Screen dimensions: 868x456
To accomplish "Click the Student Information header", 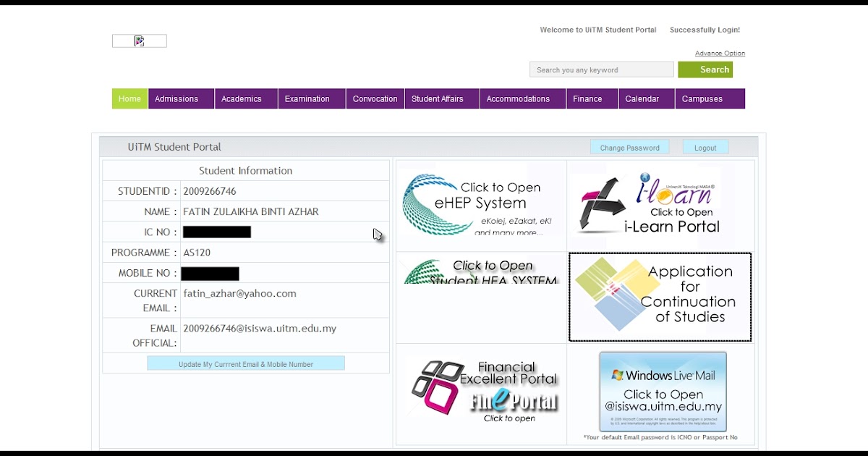I will pyautogui.click(x=246, y=171).
